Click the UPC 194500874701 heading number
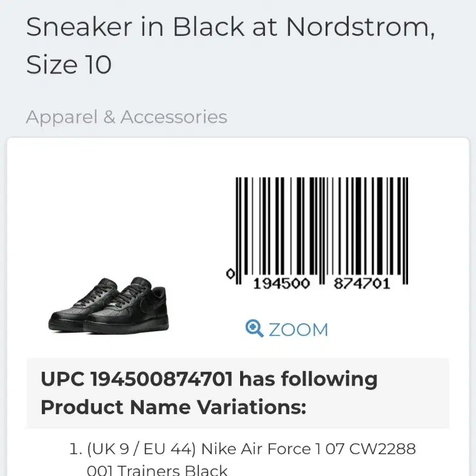The width and height of the screenshot is (476, 476). 162,379
